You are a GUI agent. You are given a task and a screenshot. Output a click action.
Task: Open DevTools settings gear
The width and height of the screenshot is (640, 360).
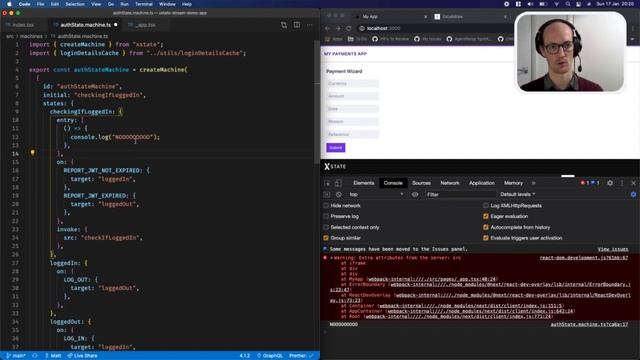tap(610, 183)
